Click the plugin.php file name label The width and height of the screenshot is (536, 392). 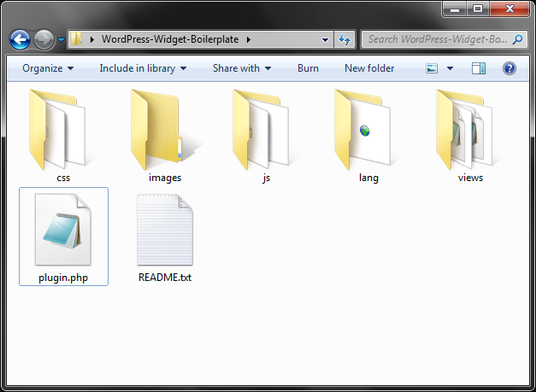tap(63, 278)
